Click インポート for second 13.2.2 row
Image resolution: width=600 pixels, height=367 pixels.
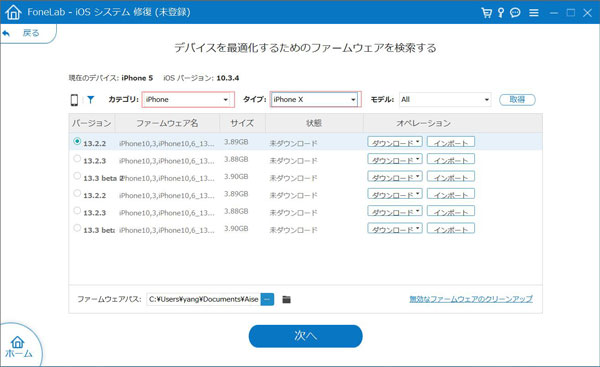click(x=451, y=194)
